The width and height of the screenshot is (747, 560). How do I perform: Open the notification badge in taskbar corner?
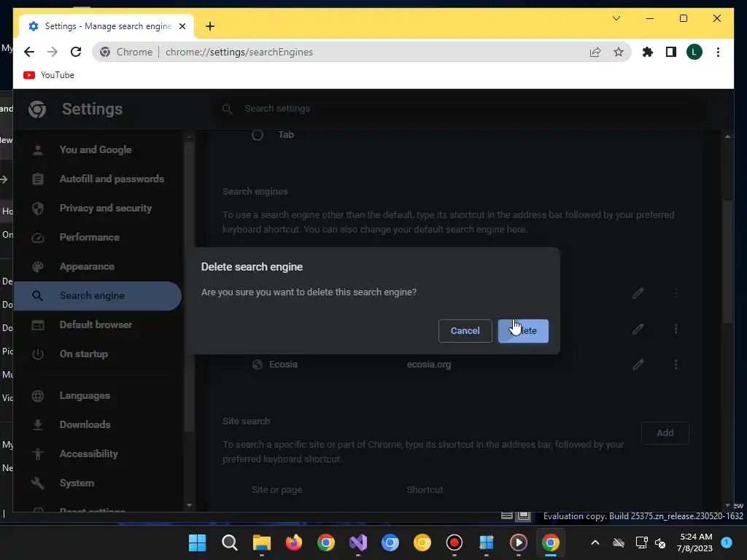[727, 542]
